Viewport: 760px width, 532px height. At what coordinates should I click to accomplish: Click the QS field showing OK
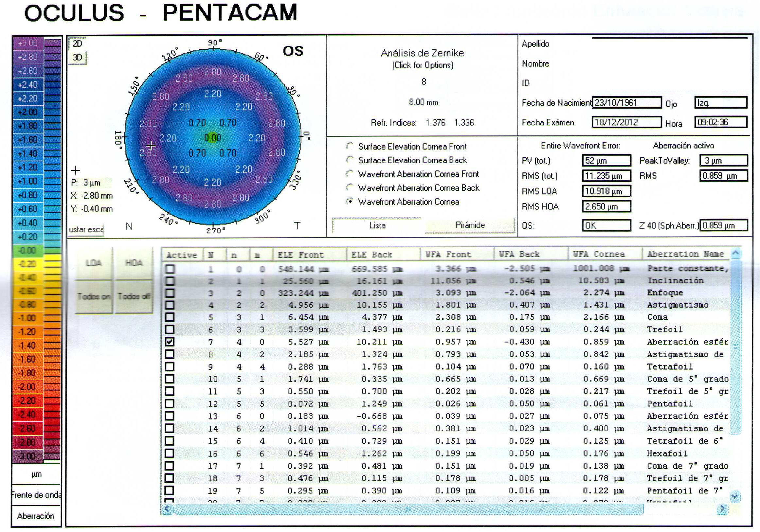[x=606, y=225]
